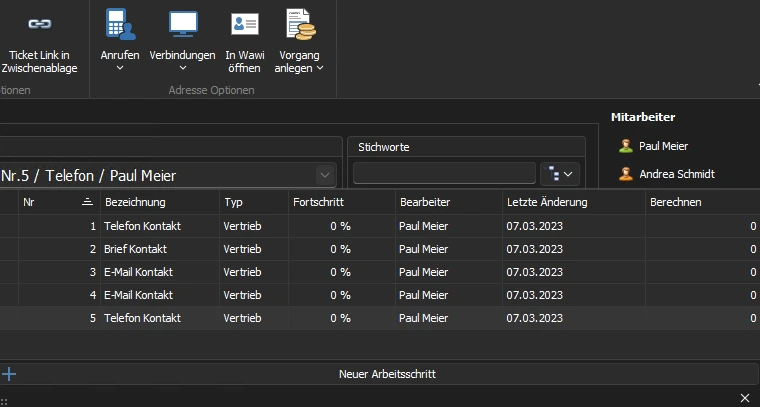Select row 1 Telefon Kontakt

(380, 226)
